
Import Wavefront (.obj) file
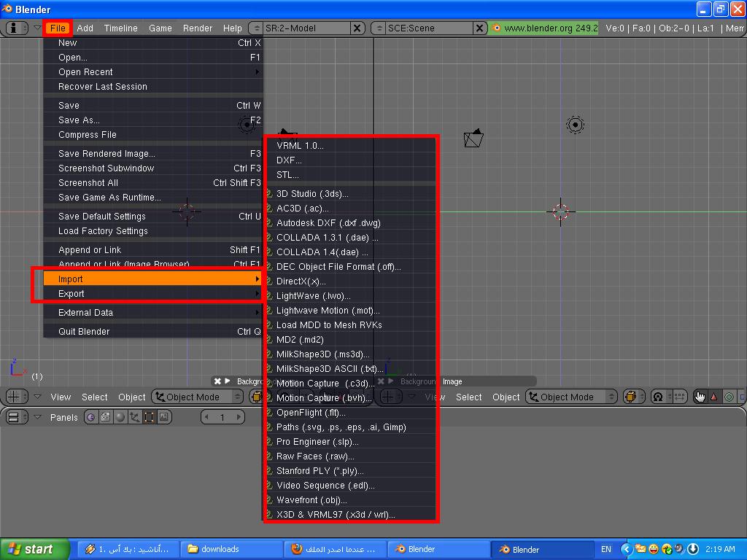[x=351, y=500]
